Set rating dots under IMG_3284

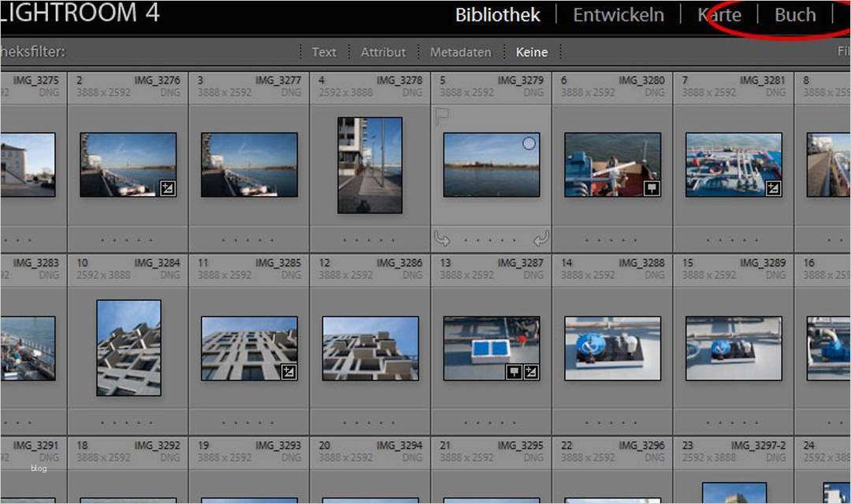click(x=126, y=423)
